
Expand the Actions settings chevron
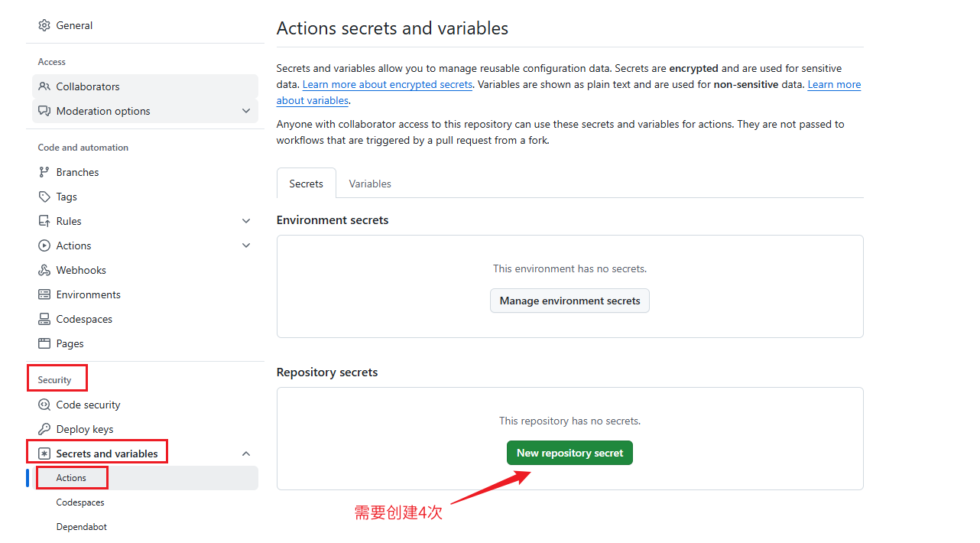click(246, 245)
